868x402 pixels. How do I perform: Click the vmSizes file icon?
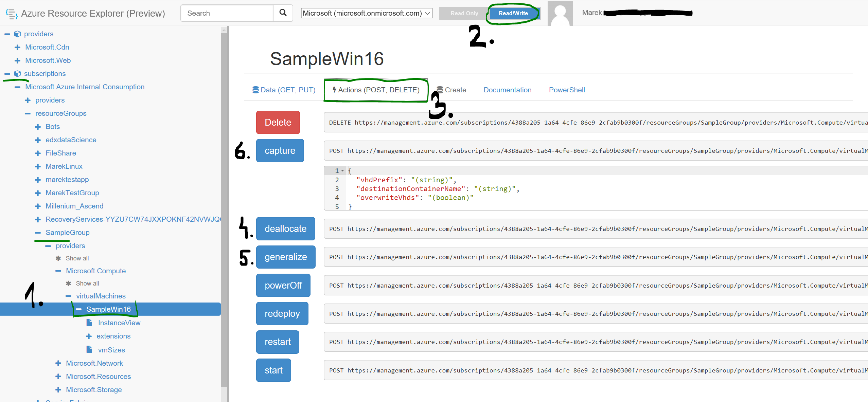pyautogui.click(x=89, y=349)
